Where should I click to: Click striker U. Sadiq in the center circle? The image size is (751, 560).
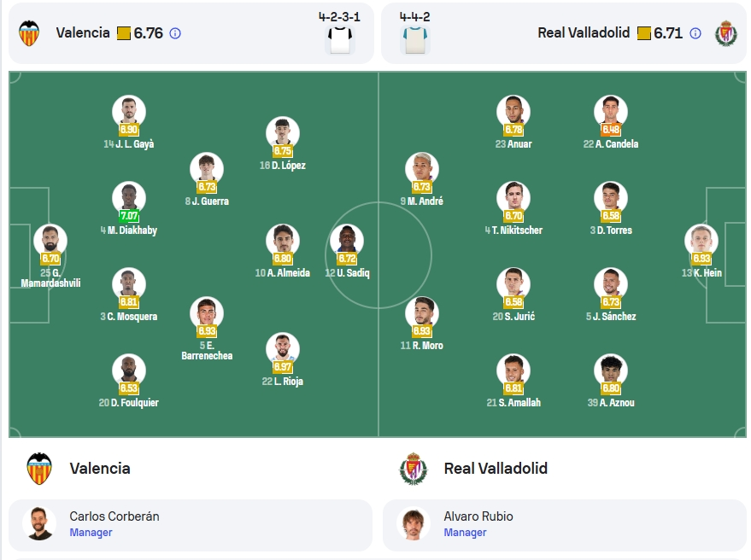tap(347, 241)
